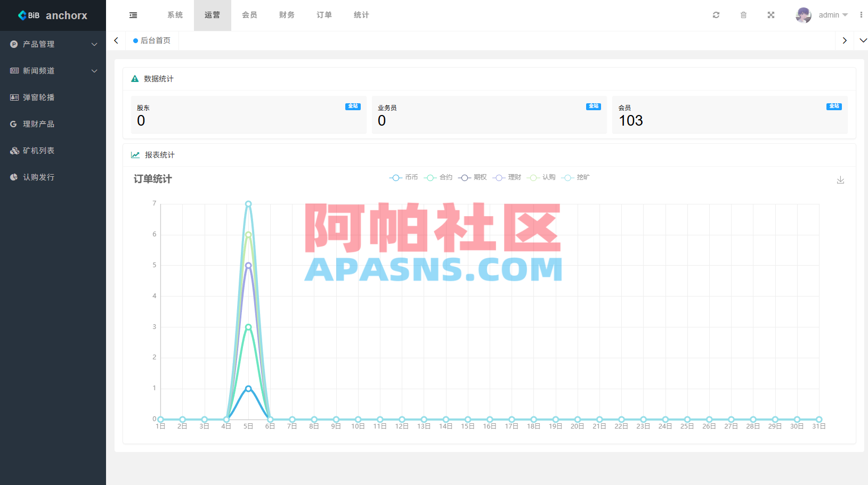Toggle fullscreen with the expand icon
The width and height of the screenshot is (868, 485).
pos(771,15)
